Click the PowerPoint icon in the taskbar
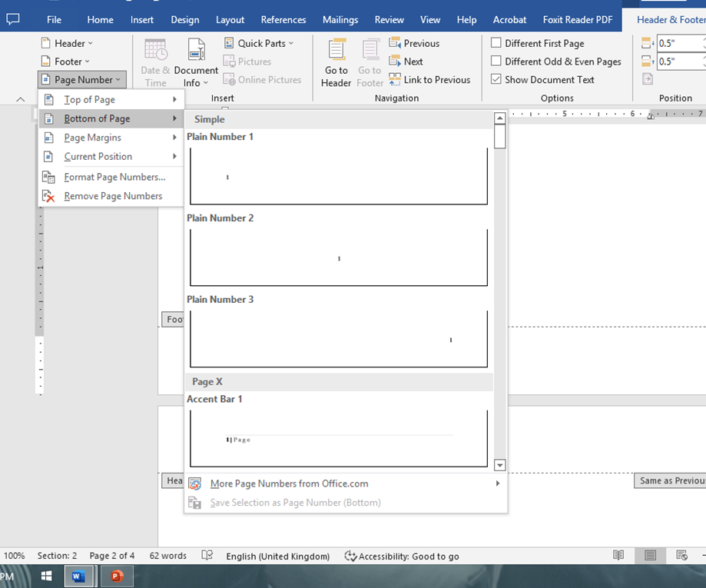The image size is (706, 588). [117, 576]
